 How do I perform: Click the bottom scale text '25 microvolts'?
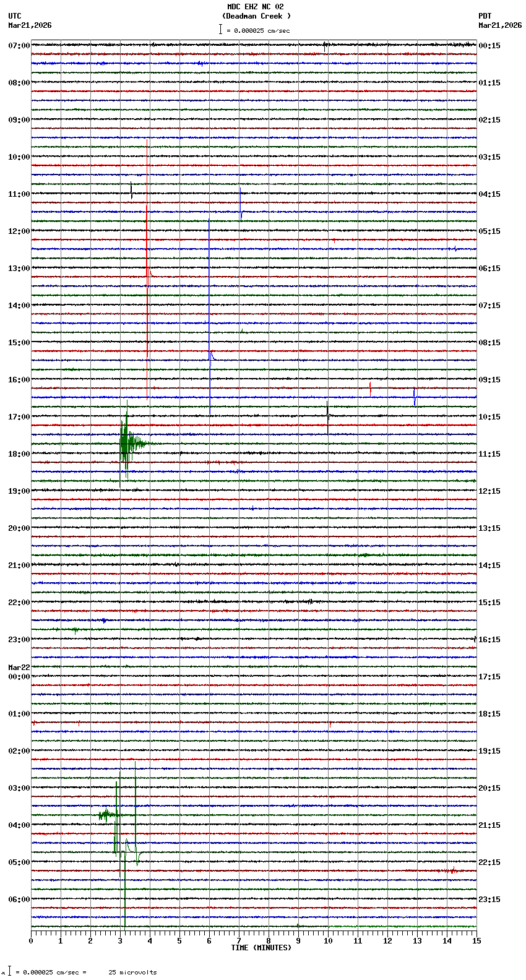pos(132,973)
